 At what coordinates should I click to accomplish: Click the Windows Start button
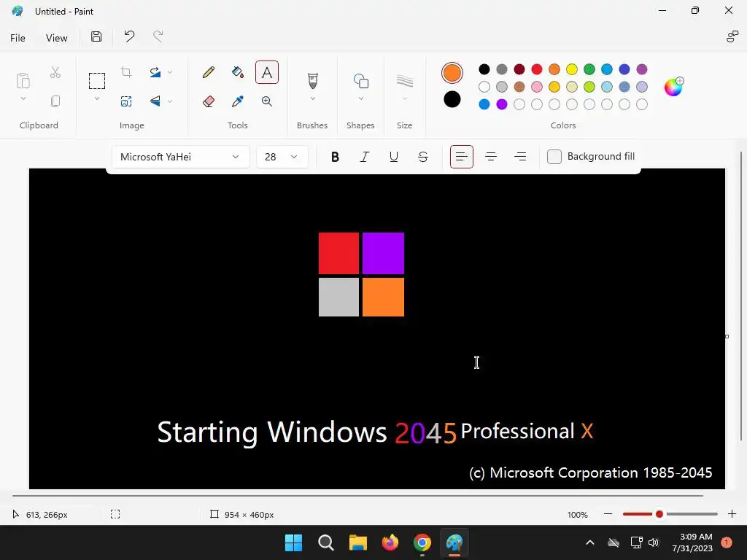pos(293,542)
